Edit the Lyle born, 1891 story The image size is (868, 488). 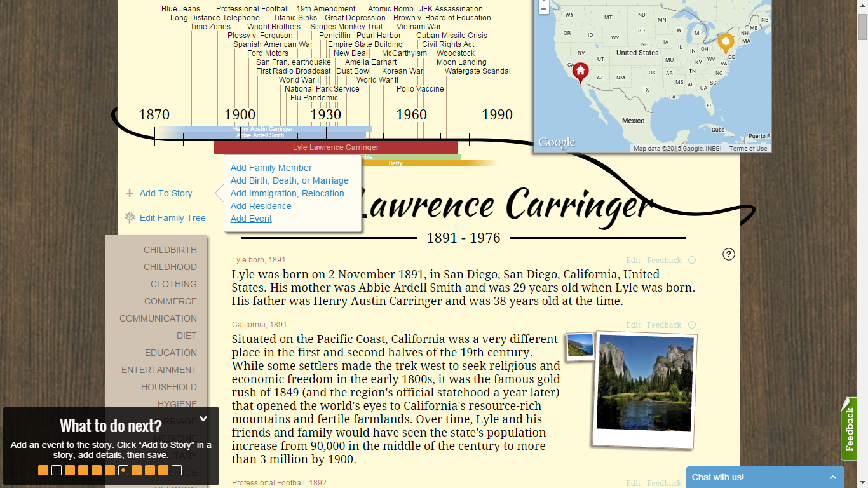click(634, 261)
